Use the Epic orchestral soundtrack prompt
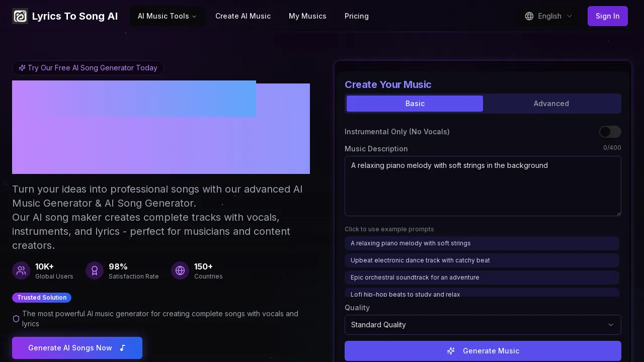Image resolution: width=644 pixels, height=362 pixels. 482,278
